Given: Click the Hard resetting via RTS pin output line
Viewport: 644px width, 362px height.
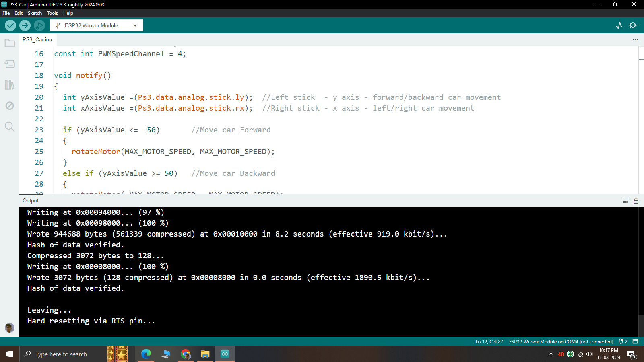Looking at the screenshot, I should pyautogui.click(x=91, y=321).
